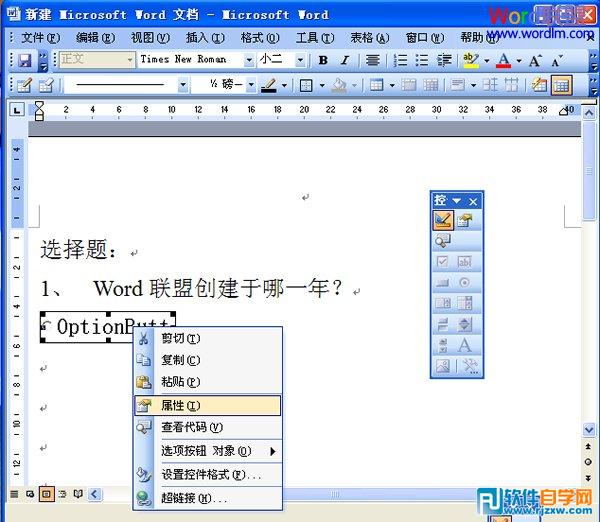Click Properties icon in Control Toolbox
Screen dimensions: 600x522
point(465,220)
